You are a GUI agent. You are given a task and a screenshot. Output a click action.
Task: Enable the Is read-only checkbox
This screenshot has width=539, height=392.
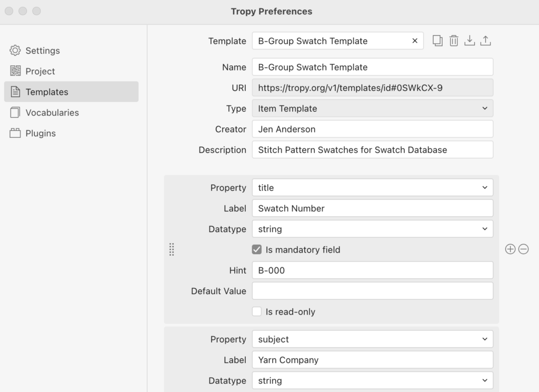tap(257, 311)
